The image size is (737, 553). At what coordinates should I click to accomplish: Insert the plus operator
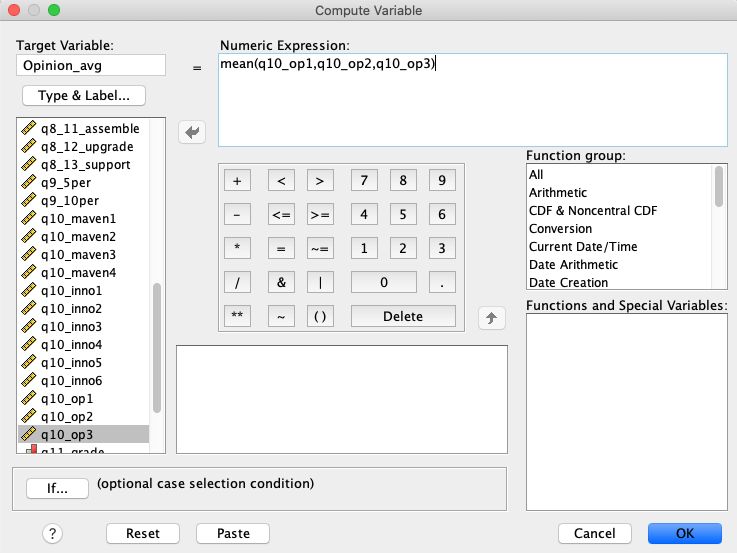[237, 180]
